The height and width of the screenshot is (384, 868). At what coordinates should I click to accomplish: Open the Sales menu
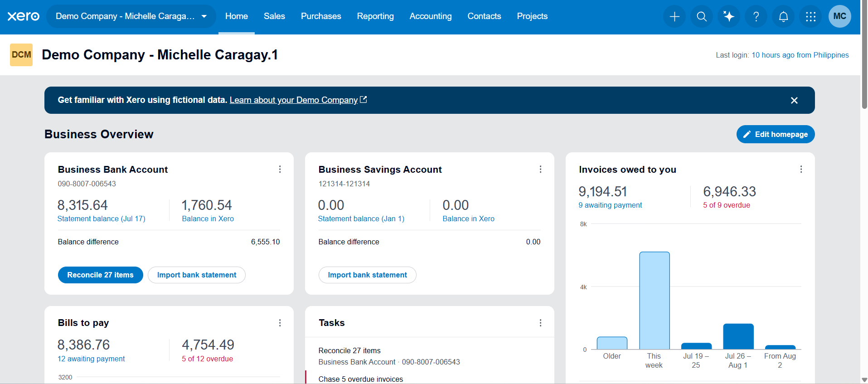[x=274, y=16]
